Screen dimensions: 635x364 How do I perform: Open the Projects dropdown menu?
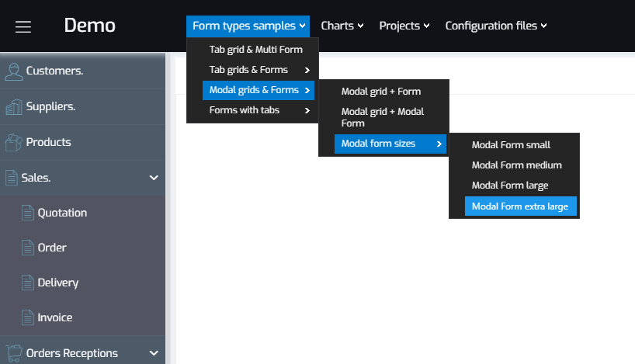click(404, 26)
